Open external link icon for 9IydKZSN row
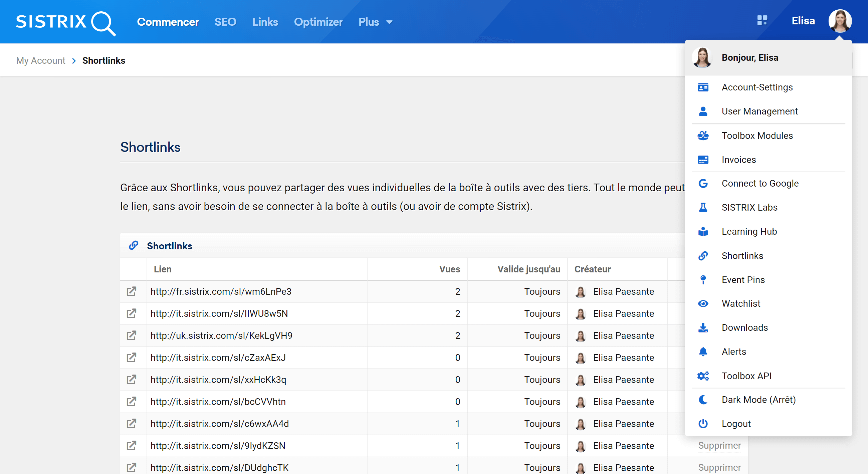The width and height of the screenshot is (868, 474). (132, 446)
